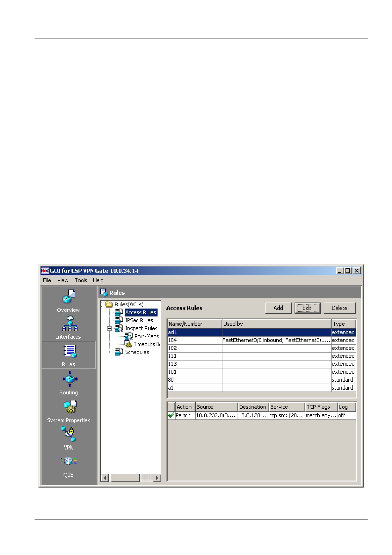Click the Rules(ACLs) folder icon

pyautogui.click(x=109, y=304)
